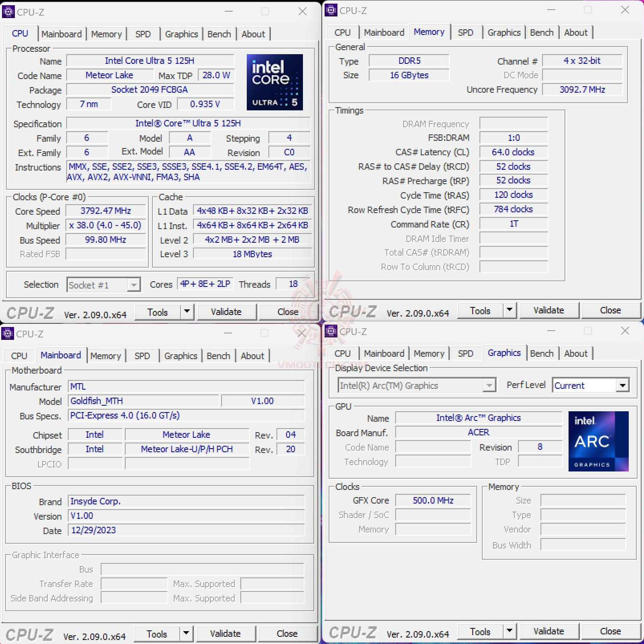The image size is (644, 644).
Task: Click the Close button in the Mainboard tab window
Action: tap(287, 634)
